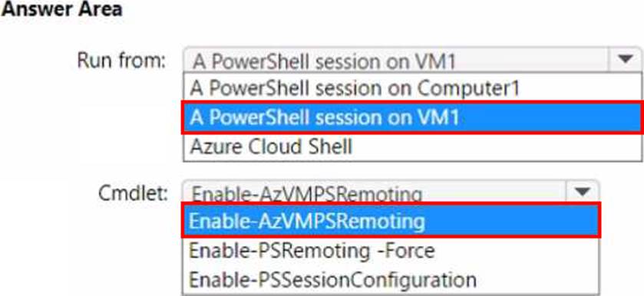Choose highlighted 'A PowerShell session on VM1' list entry

412,117
